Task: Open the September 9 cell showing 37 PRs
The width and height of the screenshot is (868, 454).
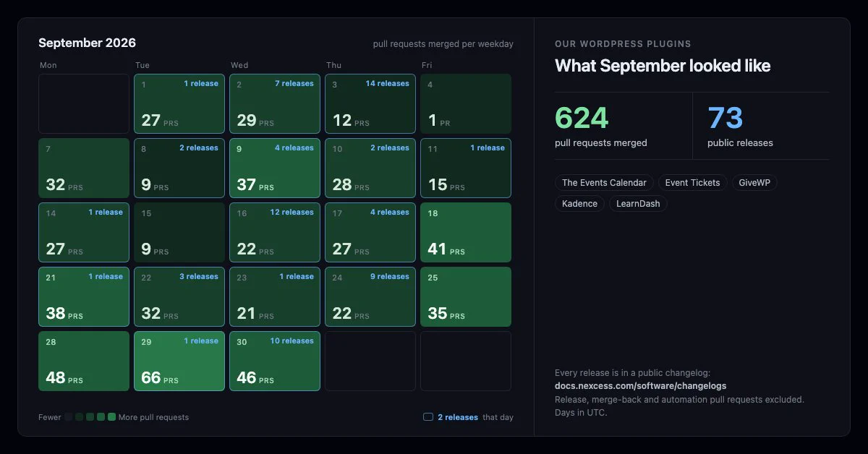Action: [275, 168]
